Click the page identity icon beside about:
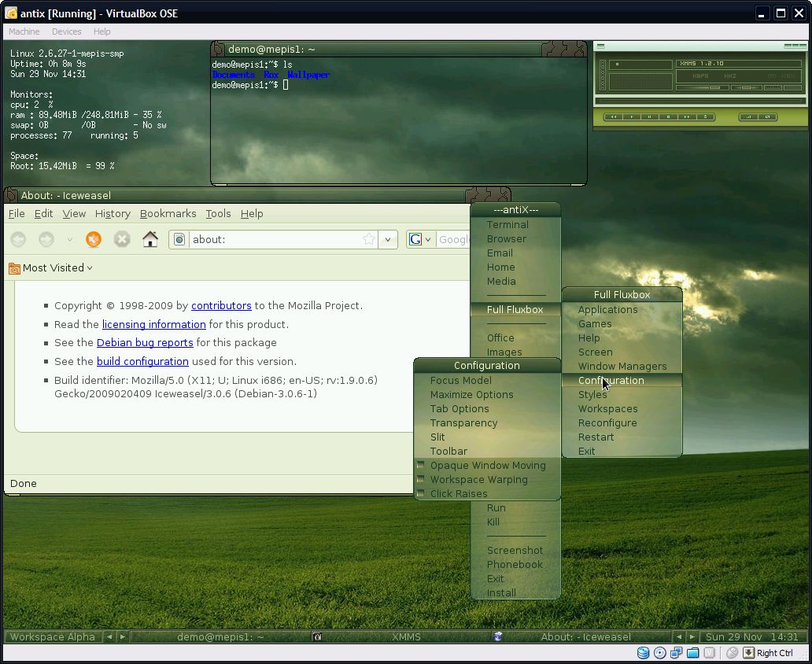The height and width of the screenshot is (664, 812). (x=179, y=239)
